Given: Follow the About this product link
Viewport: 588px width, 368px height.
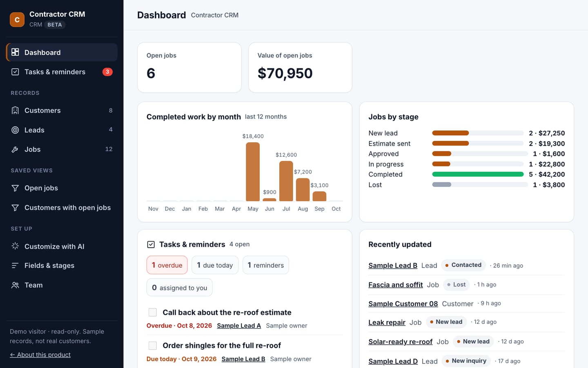Looking at the screenshot, I should 40,355.
